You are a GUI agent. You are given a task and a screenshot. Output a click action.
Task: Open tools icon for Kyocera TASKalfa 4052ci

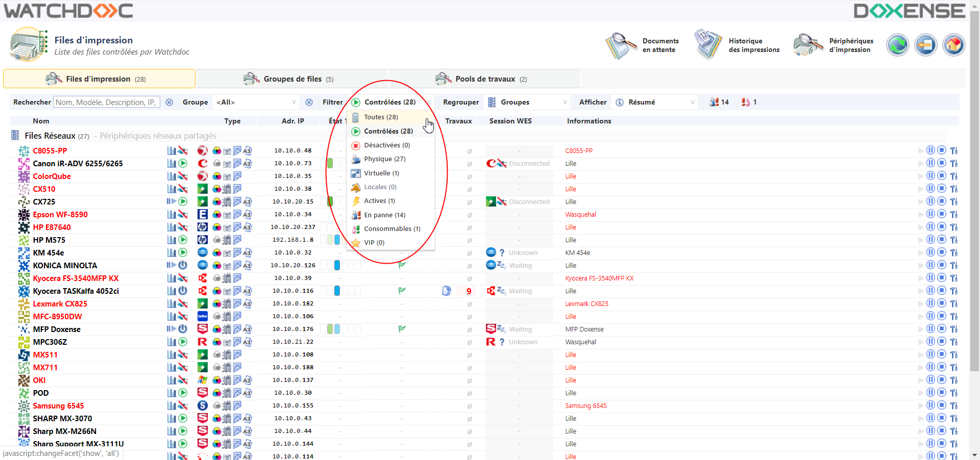[953, 291]
